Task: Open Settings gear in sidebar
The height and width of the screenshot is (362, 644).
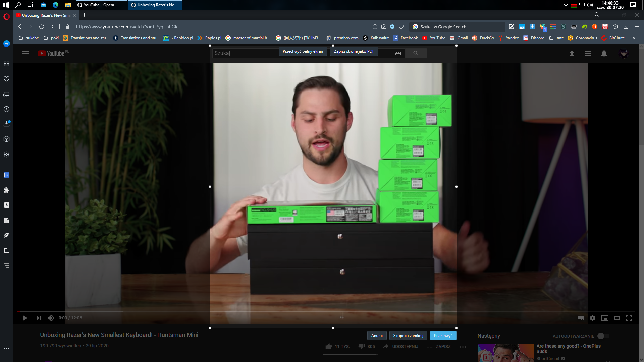Action: 6,155
